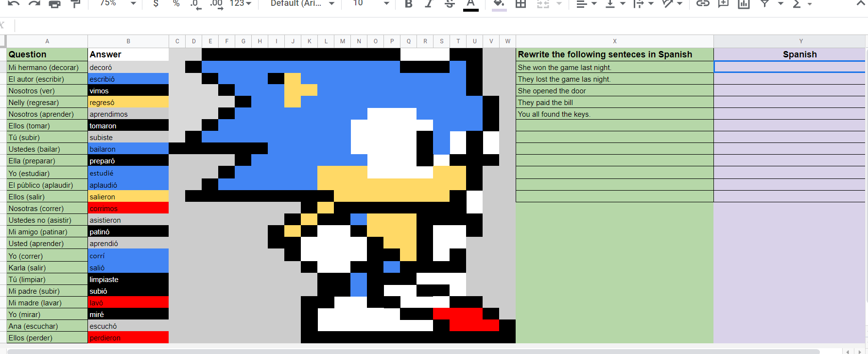Click the 'Answer' header cell
Screen dimensions: 868x354
pos(128,54)
